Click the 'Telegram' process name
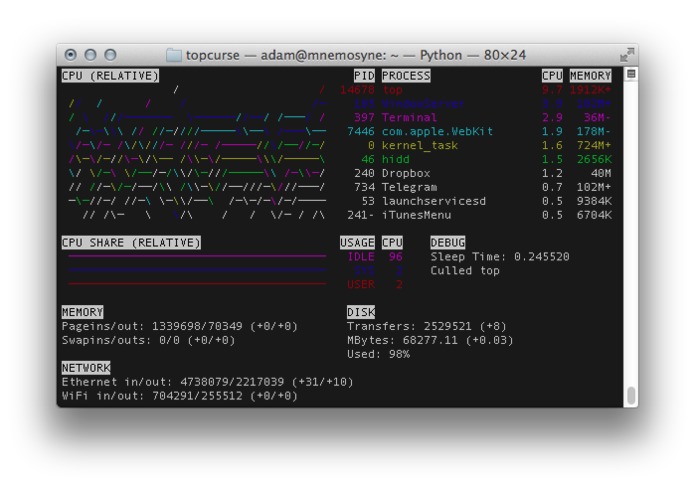The image size is (695, 494). (x=410, y=187)
